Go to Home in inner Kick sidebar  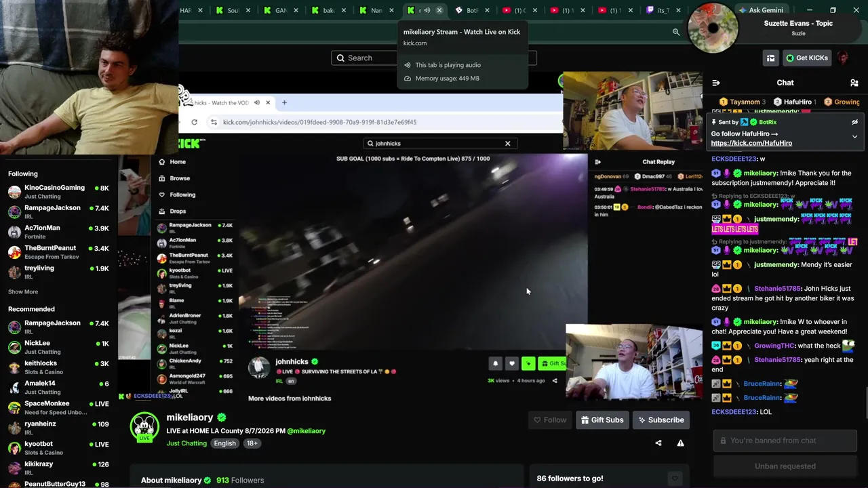click(172, 162)
